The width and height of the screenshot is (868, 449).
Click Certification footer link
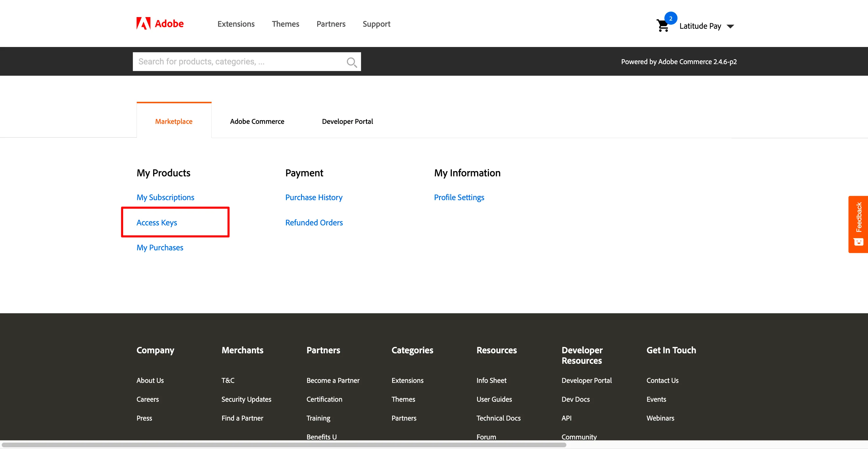pyautogui.click(x=324, y=399)
